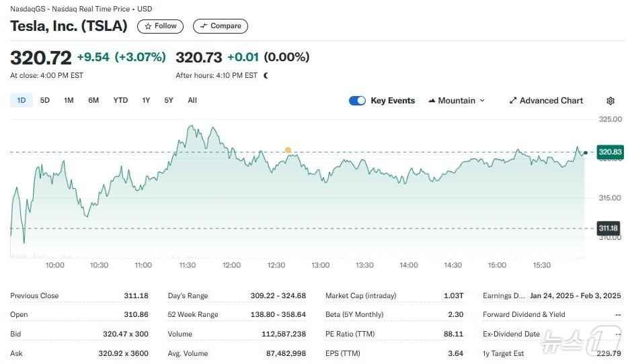Switch chart to YTD range
The height and width of the screenshot is (364, 628).
(120, 101)
